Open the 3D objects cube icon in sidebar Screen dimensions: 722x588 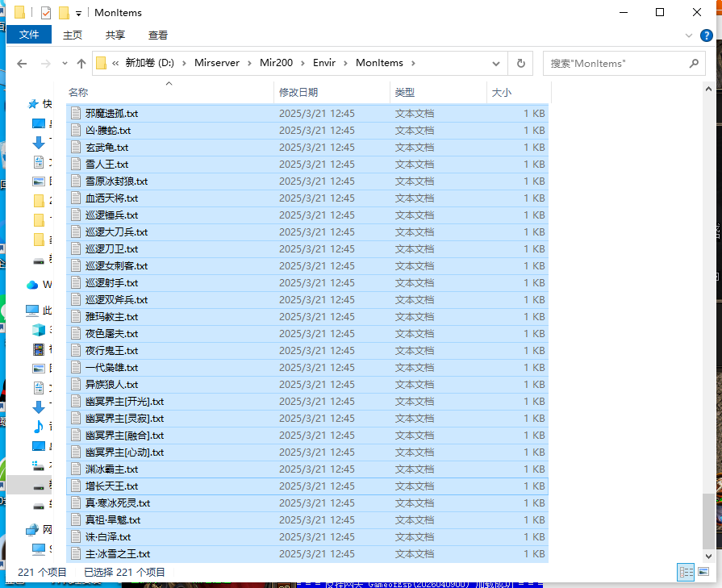39,330
